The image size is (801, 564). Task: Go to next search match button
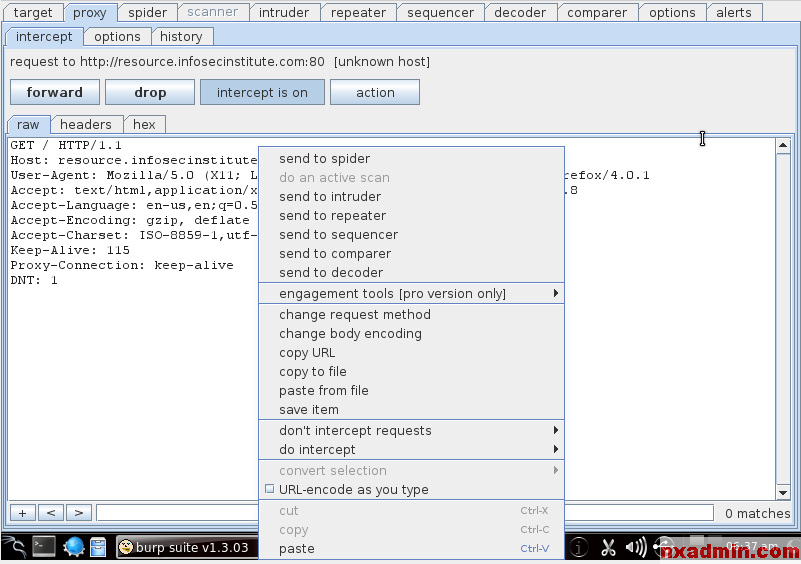tap(79, 512)
